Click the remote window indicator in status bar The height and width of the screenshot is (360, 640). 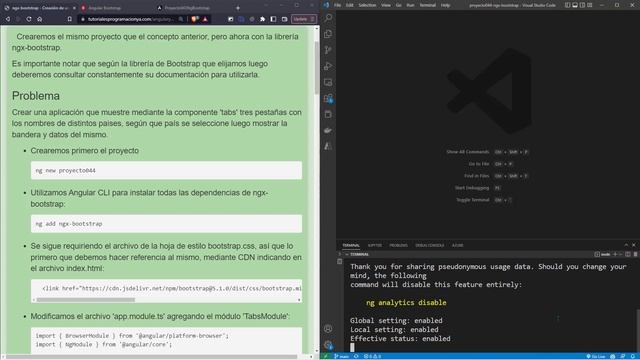(x=326, y=356)
